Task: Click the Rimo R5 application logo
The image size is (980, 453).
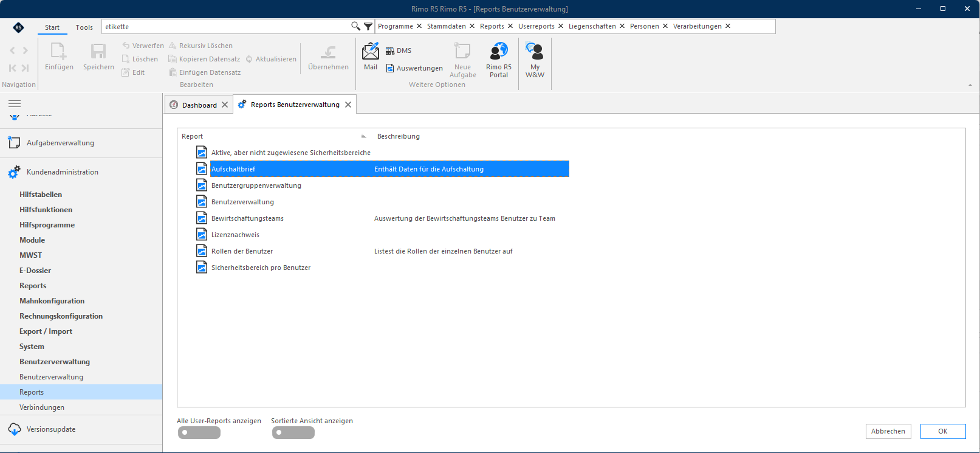Action: click(18, 27)
